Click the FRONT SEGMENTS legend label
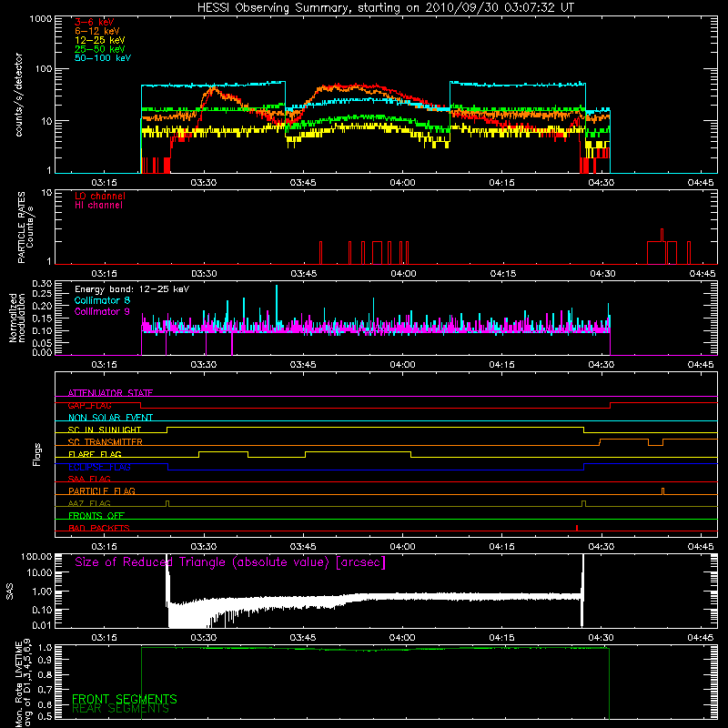Screen dimensions: 728x728 pos(125,699)
